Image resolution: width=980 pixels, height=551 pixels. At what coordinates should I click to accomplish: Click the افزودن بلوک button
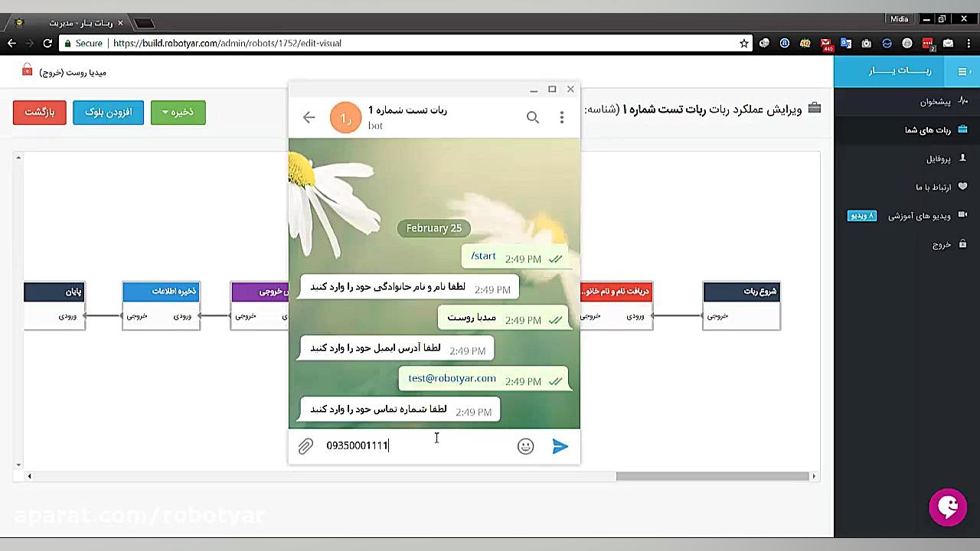(x=108, y=112)
